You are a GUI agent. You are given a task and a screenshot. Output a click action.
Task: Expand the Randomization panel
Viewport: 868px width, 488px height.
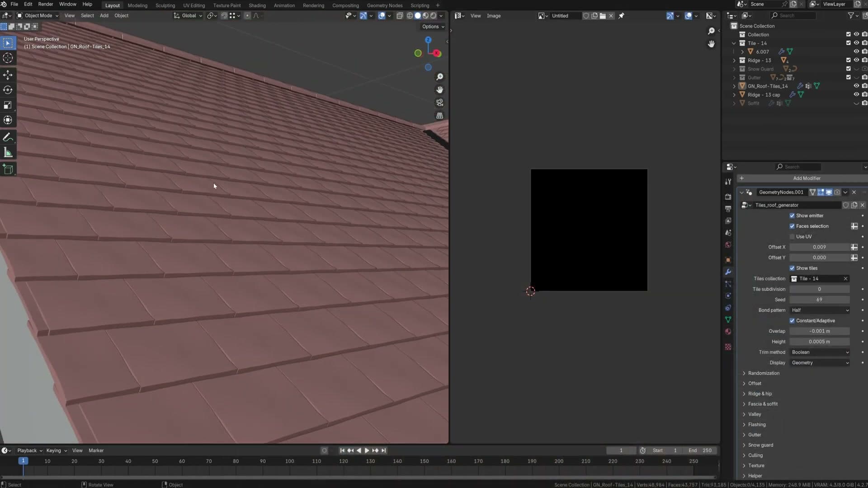tap(764, 373)
